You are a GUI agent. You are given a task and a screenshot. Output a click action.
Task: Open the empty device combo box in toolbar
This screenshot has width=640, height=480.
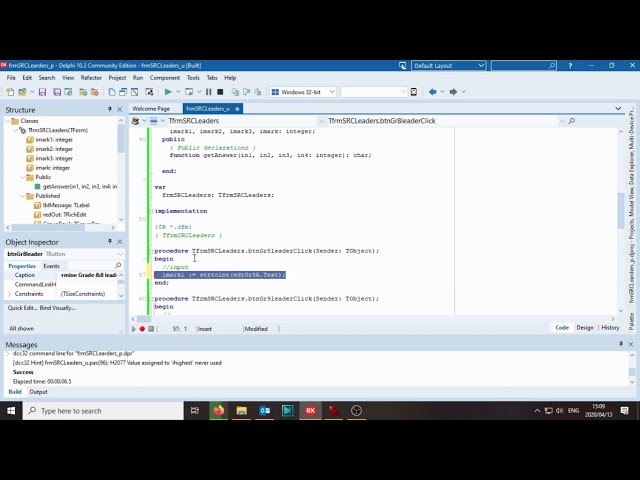(x=374, y=92)
